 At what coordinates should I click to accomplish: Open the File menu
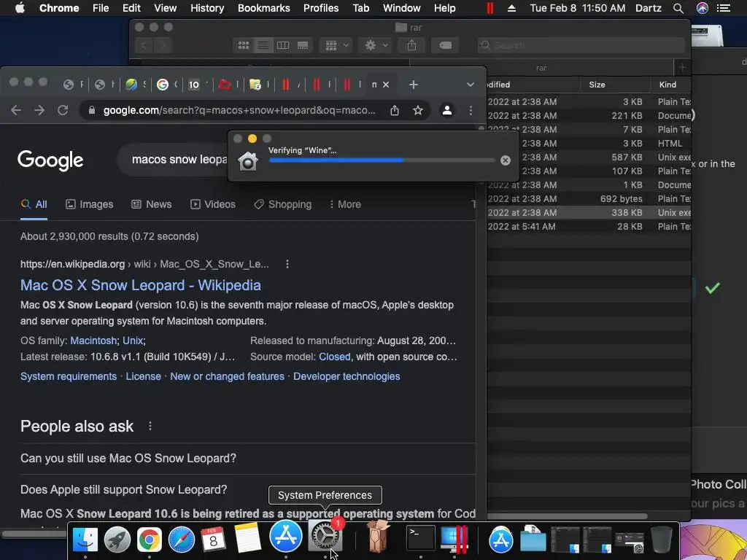pos(101,8)
